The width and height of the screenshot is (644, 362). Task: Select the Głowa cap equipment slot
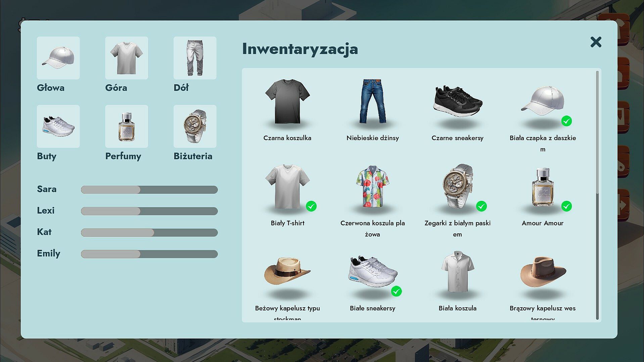click(x=58, y=58)
